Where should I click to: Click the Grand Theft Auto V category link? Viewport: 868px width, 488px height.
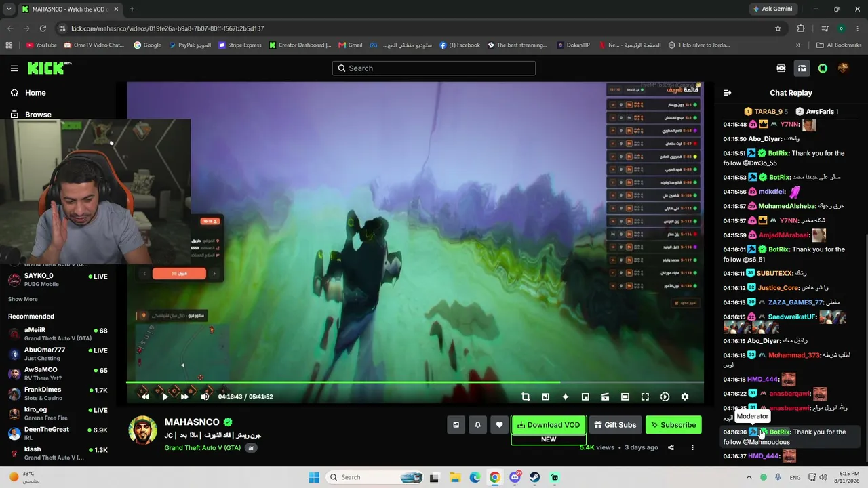pyautogui.click(x=202, y=447)
